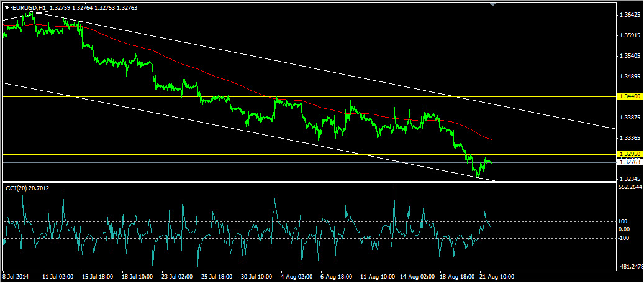Click the 18 Aug 18:00 time label
This screenshot has height=283, width=644.
pyautogui.click(x=456, y=276)
